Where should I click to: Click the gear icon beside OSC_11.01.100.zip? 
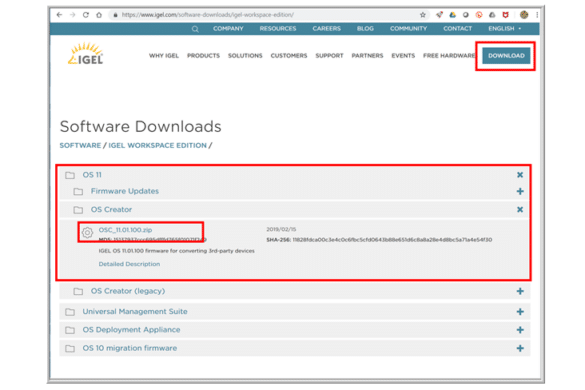pos(87,233)
